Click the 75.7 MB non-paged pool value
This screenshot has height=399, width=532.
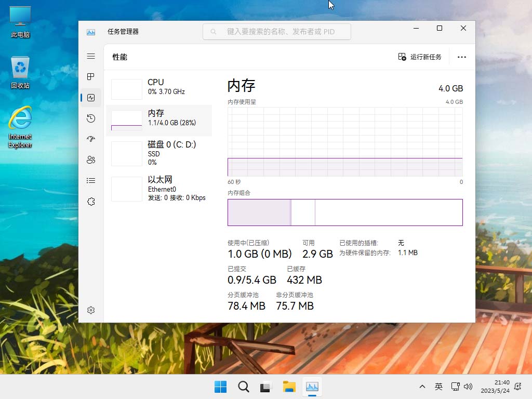(x=295, y=306)
